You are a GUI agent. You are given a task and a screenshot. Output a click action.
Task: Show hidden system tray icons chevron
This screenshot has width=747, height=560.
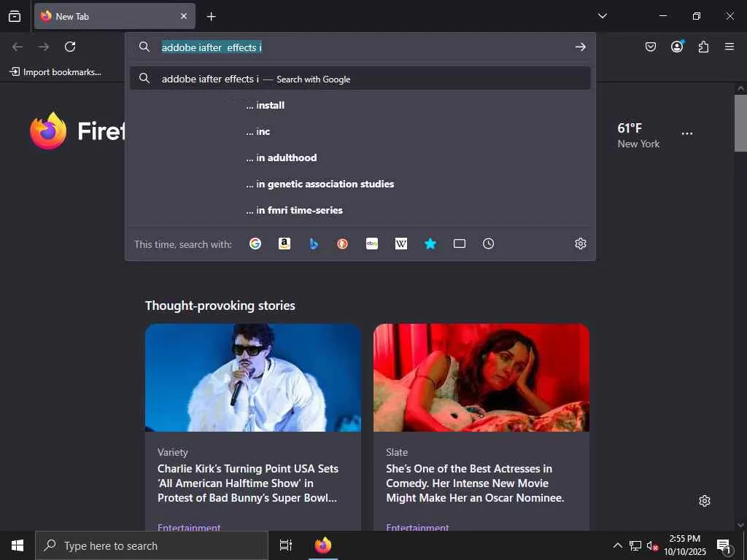tap(617, 545)
